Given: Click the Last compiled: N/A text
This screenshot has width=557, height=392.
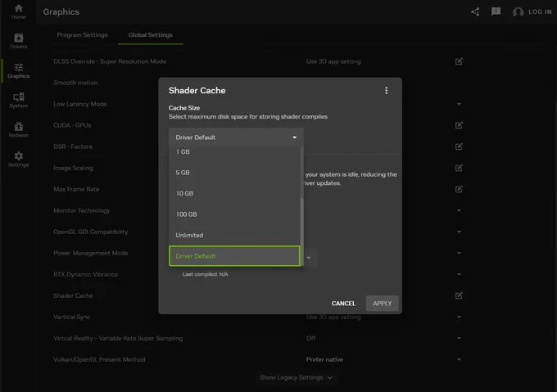Looking at the screenshot, I should point(206,274).
